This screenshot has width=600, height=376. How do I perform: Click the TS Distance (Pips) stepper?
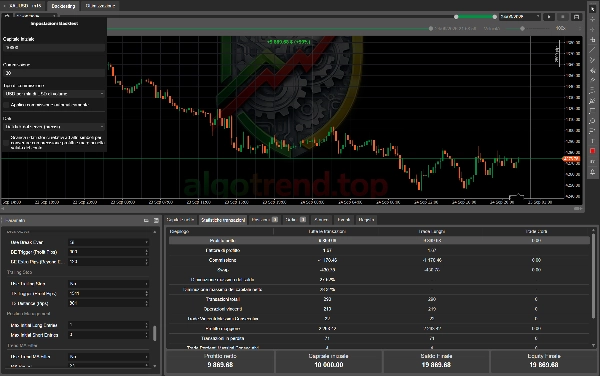click(147, 303)
